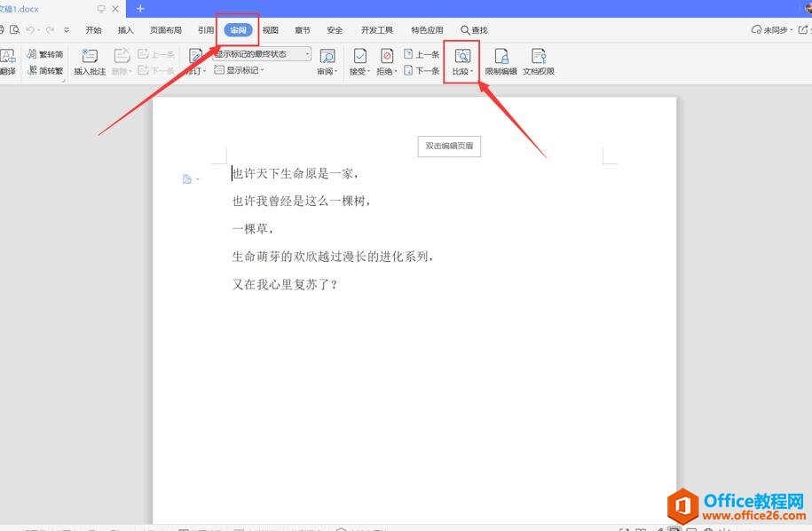Convert text with 繁转简 button
The image size is (812, 531).
[45, 54]
